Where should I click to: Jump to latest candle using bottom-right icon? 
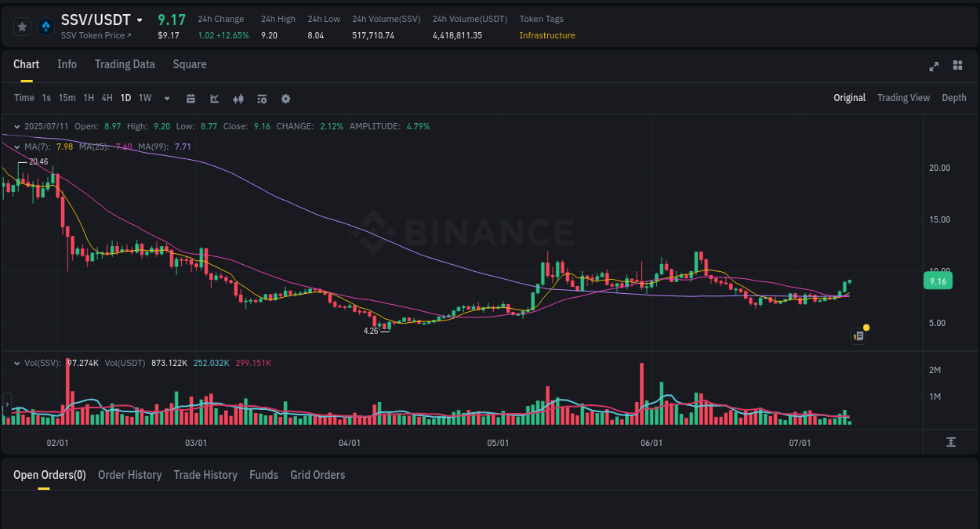click(951, 442)
